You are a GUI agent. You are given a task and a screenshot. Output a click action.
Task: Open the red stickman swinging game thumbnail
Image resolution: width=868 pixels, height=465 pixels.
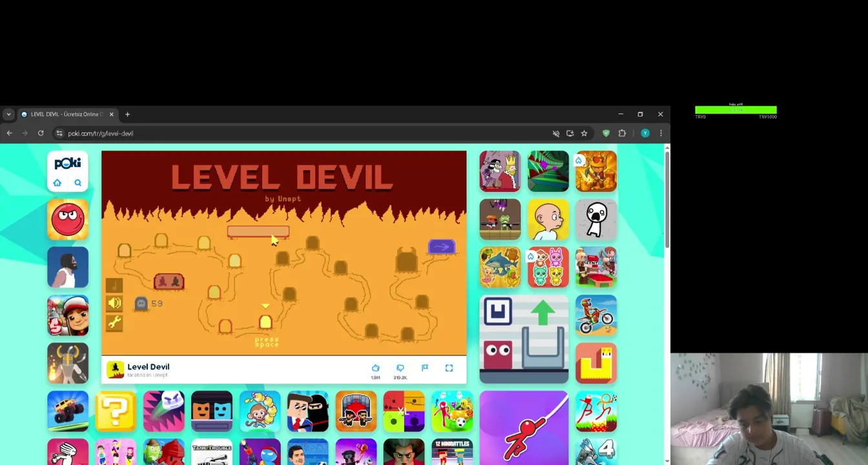pyautogui.click(x=524, y=428)
